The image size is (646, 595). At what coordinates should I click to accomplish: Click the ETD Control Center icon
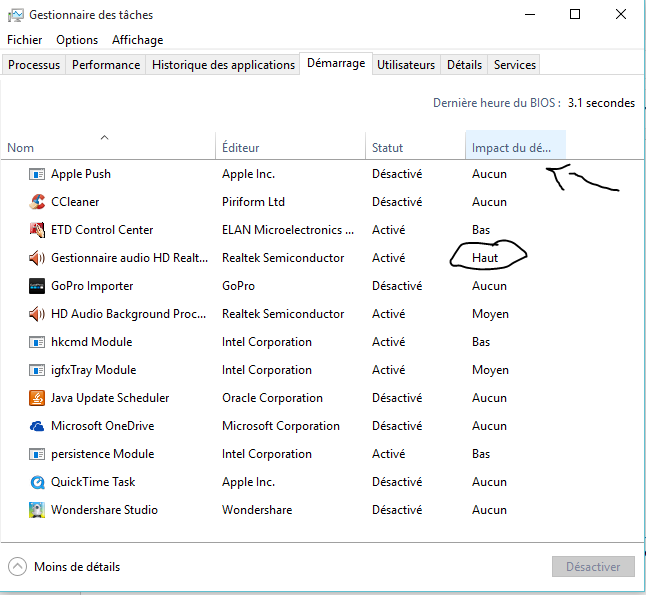coord(37,230)
